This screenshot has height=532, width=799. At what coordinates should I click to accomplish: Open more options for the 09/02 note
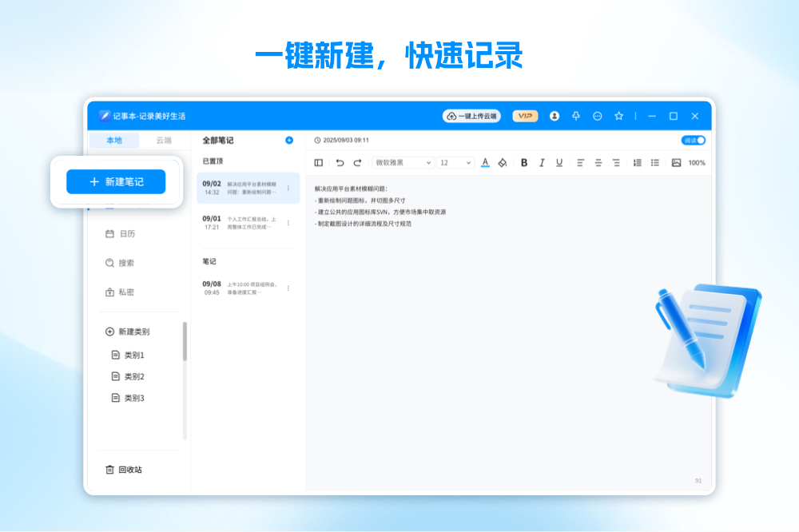click(288, 188)
